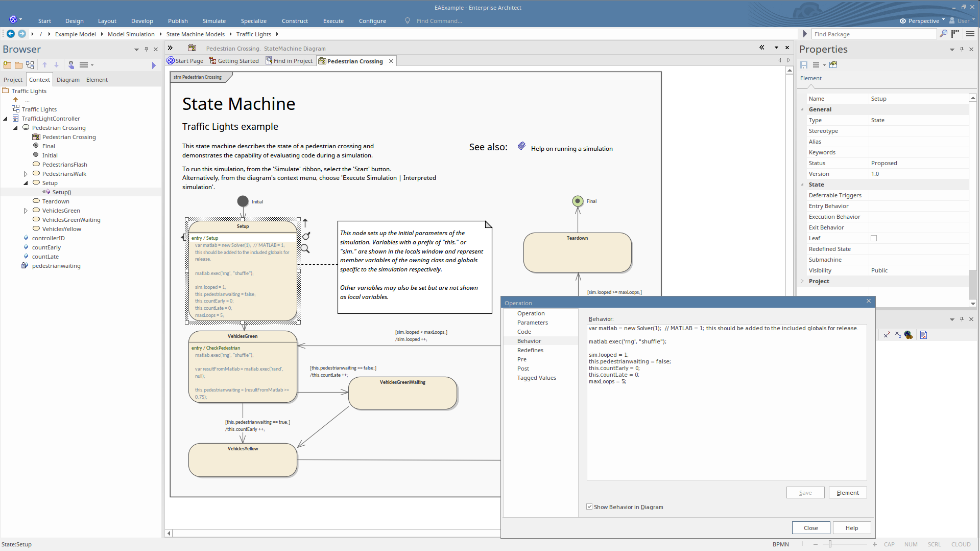
Task: Collapse the State properties group
Action: click(802, 185)
